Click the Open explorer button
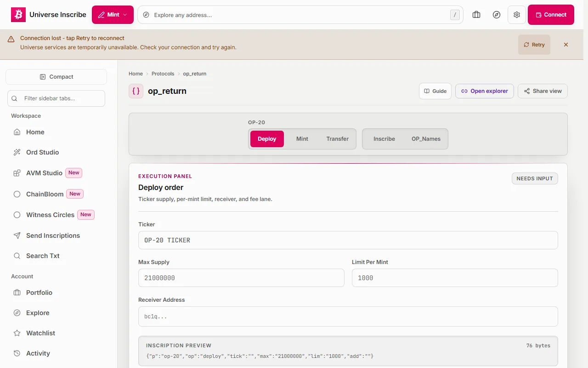This screenshot has width=588, height=368. 485,91
